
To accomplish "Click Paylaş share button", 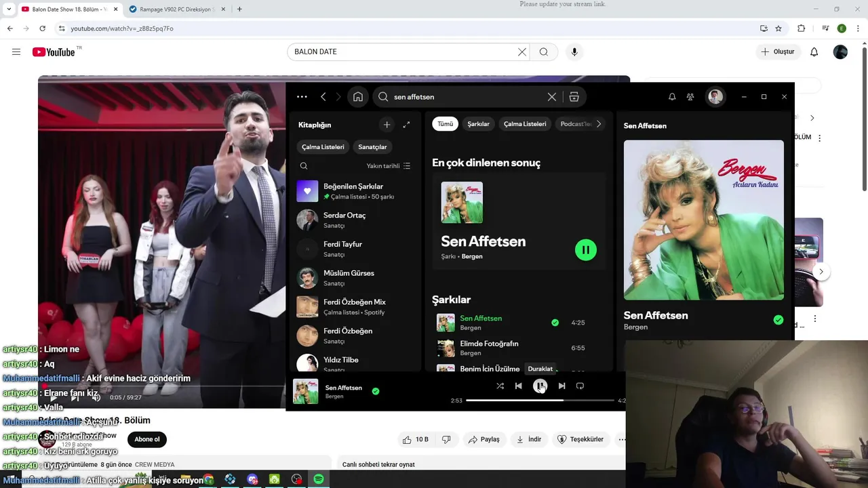I will (484, 439).
